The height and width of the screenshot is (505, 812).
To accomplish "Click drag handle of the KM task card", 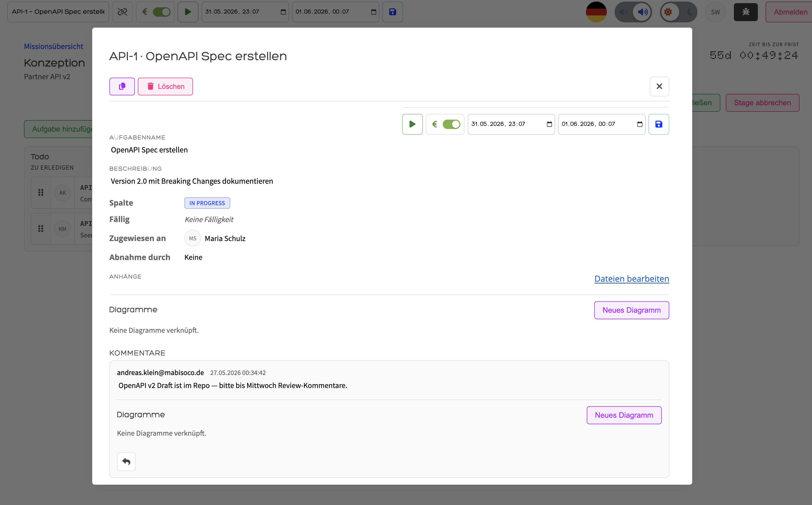I will (x=41, y=229).
